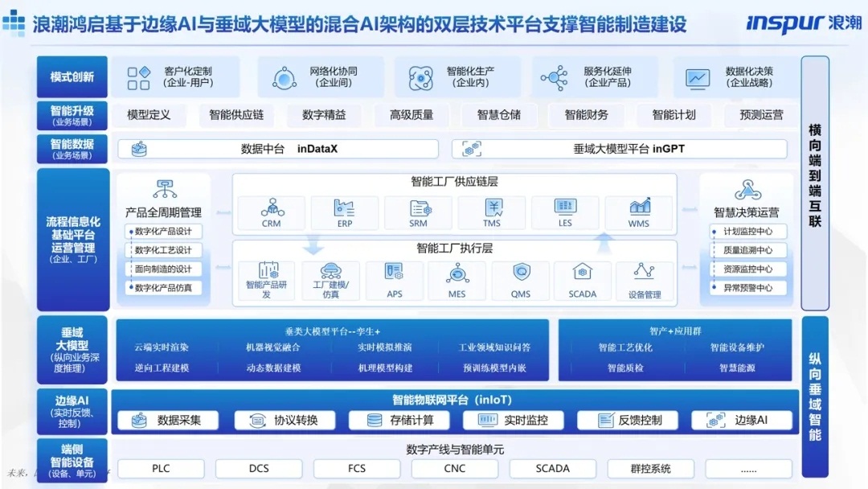
Task: Select 数字化产品仿真 list item
Action: (164, 288)
